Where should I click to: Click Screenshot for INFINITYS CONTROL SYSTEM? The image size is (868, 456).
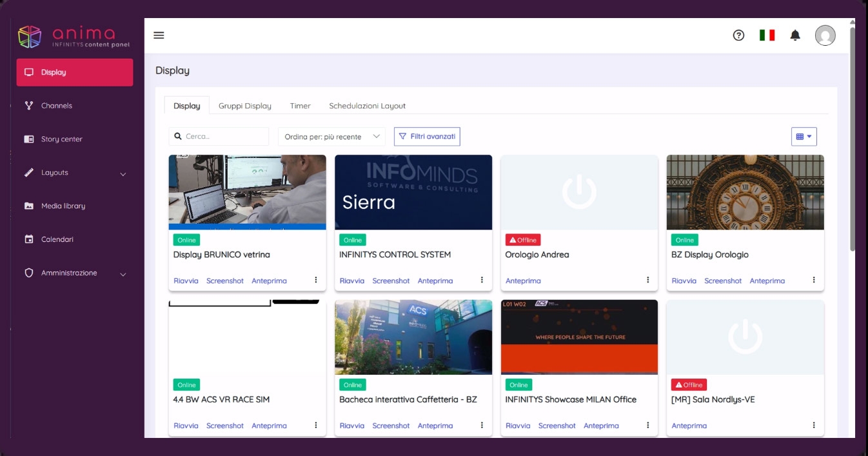[x=391, y=281]
